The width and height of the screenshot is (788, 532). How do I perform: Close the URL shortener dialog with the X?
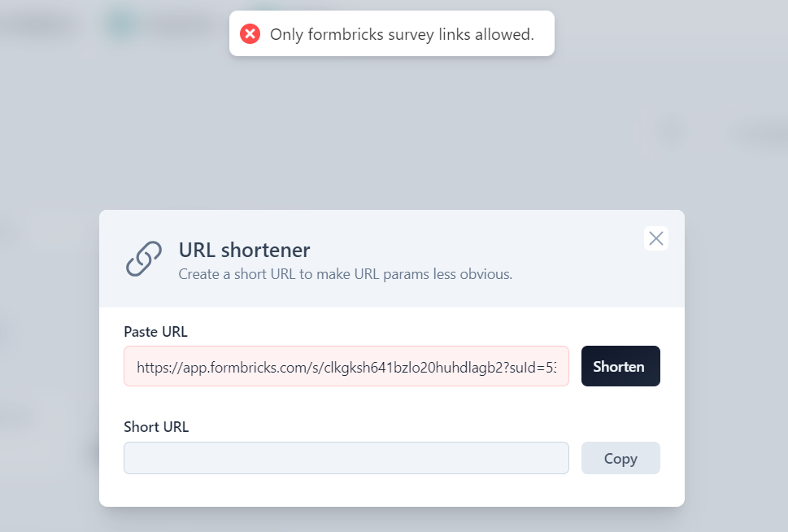655,238
